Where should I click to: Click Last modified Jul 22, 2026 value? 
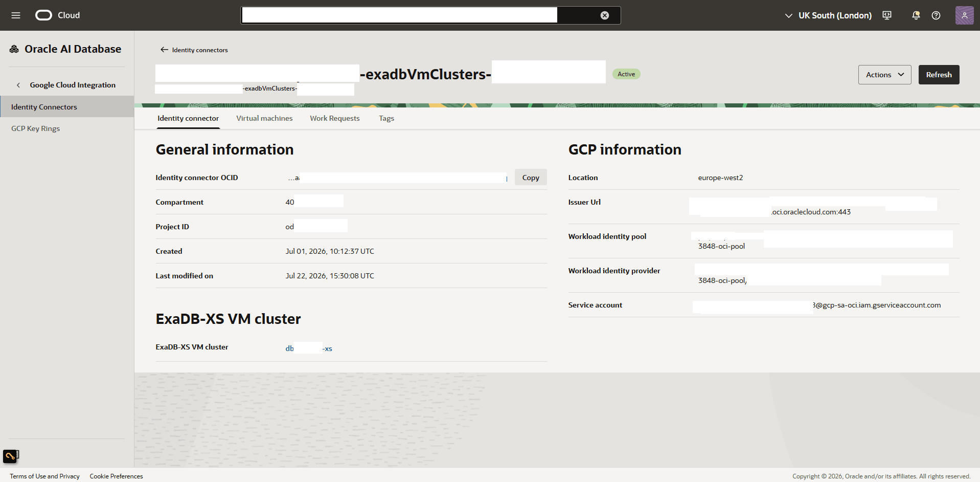click(330, 276)
